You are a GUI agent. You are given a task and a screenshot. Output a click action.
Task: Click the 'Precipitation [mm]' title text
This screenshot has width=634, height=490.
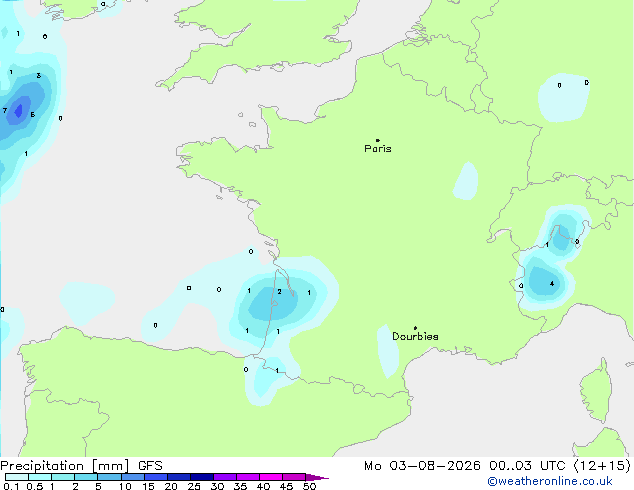coord(65,466)
